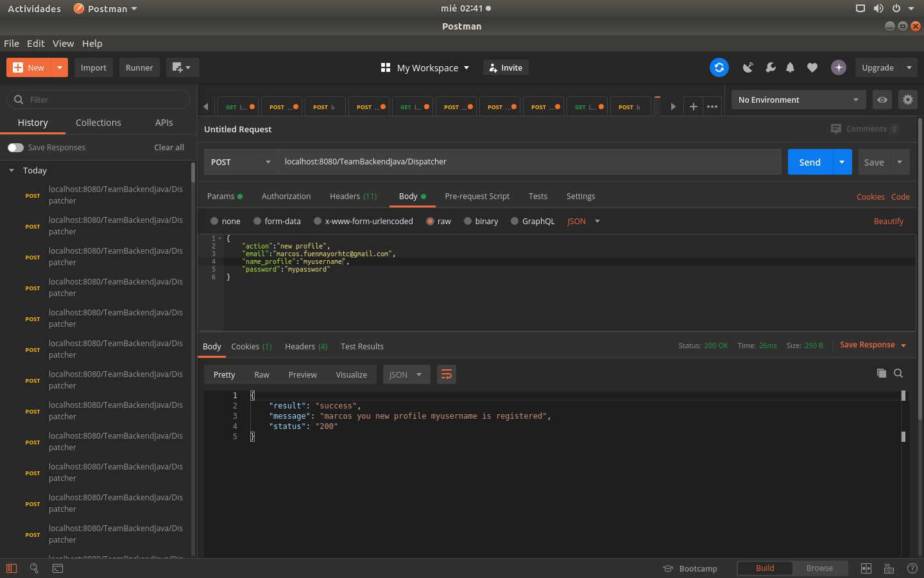The height and width of the screenshot is (578, 924).
Task: Select the none body type
Action: coord(214,221)
